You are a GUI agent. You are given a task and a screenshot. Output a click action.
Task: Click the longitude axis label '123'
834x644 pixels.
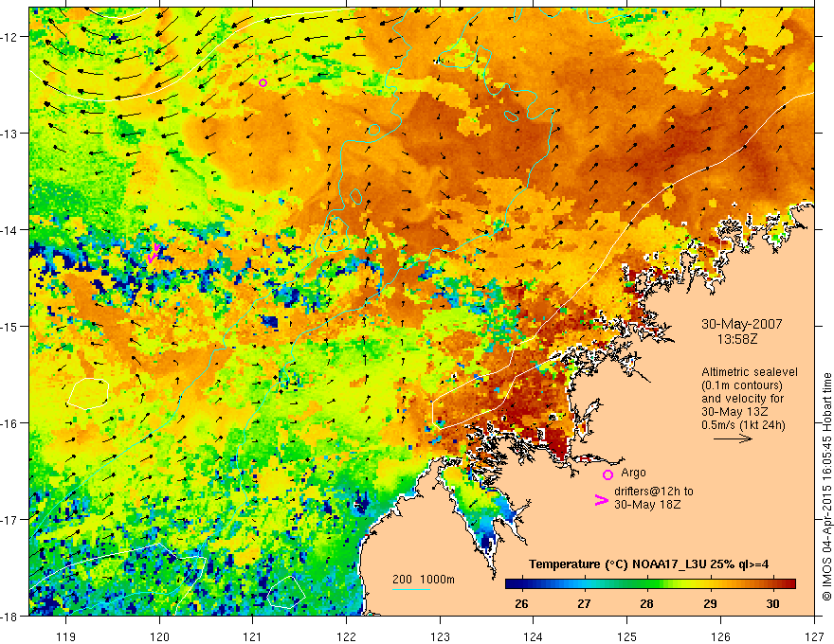(440, 636)
